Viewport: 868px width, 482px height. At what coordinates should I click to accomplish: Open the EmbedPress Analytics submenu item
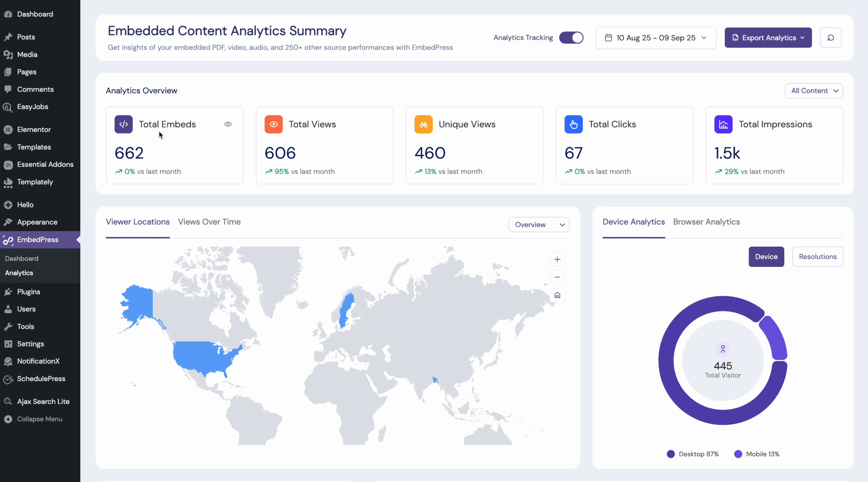click(19, 273)
